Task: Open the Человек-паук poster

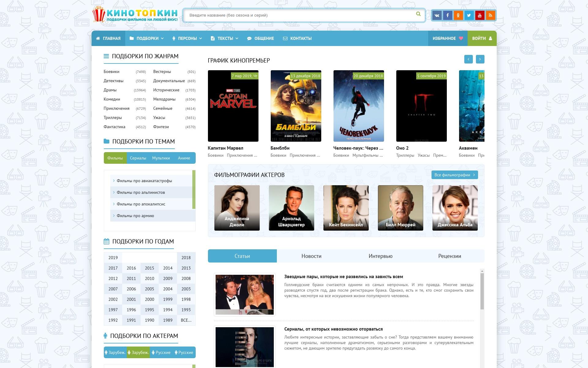Action: [359, 106]
